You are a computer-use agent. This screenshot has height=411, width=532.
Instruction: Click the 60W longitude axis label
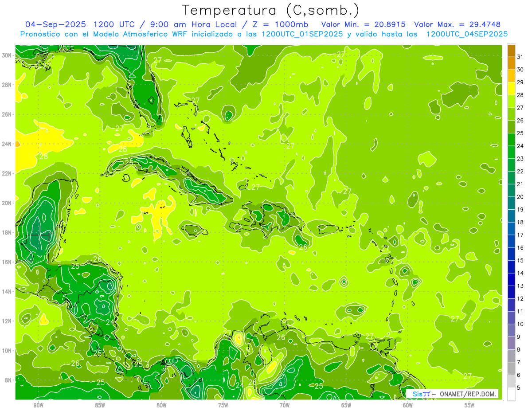coord(408,405)
